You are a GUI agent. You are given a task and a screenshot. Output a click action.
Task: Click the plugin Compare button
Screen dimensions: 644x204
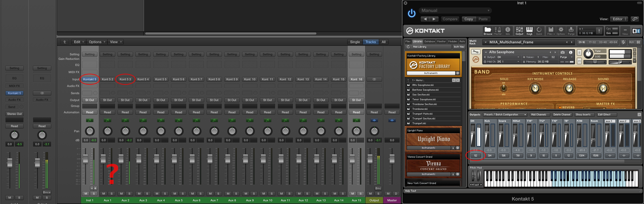tap(450, 19)
